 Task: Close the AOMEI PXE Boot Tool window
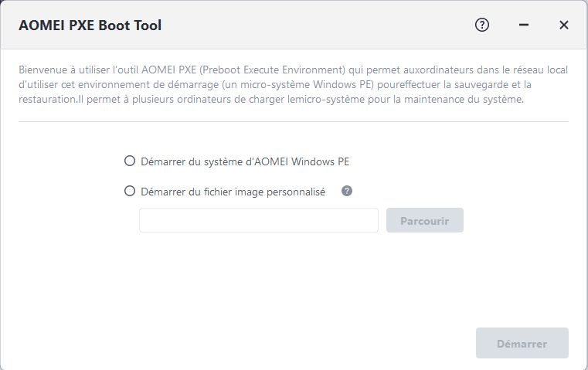tap(564, 25)
